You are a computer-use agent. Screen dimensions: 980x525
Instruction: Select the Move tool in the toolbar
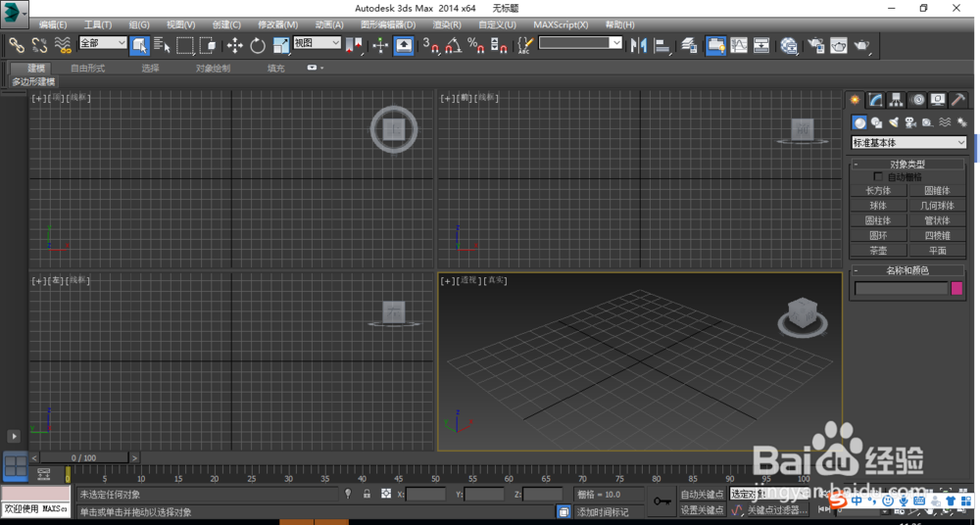pyautogui.click(x=235, y=45)
